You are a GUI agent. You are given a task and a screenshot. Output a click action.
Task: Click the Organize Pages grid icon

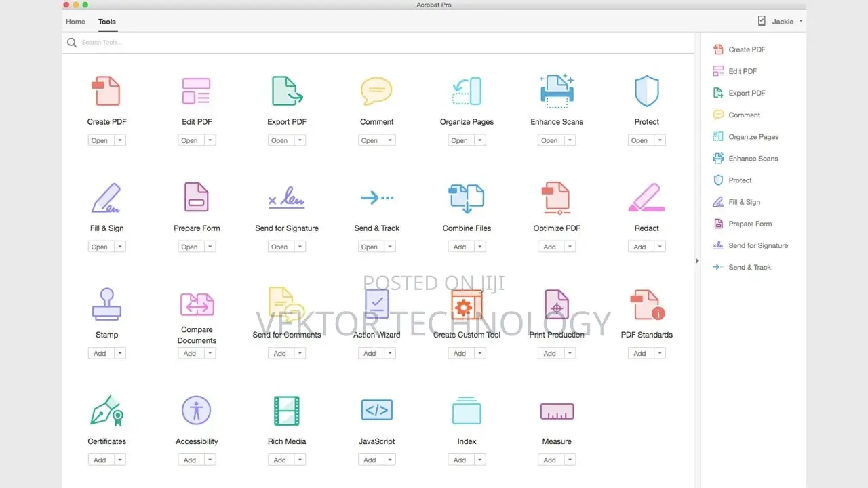pyautogui.click(x=467, y=91)
